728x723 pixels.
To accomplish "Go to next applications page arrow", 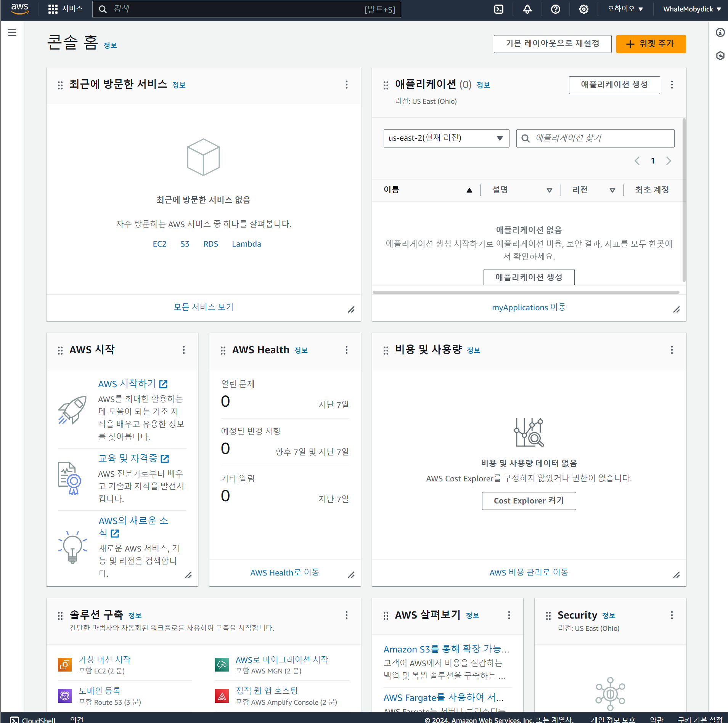I will (x=669, y=161).
